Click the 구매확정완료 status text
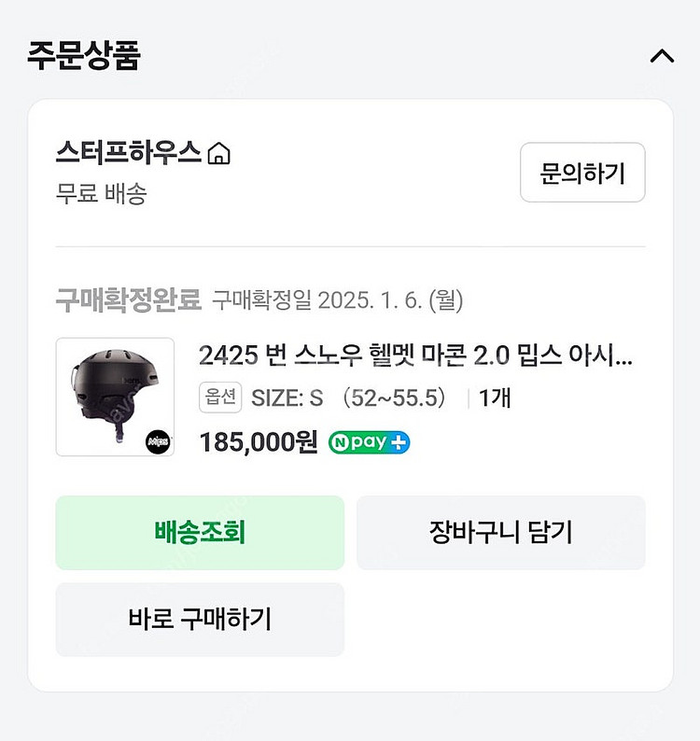700x741 pixels. point(128,300)
